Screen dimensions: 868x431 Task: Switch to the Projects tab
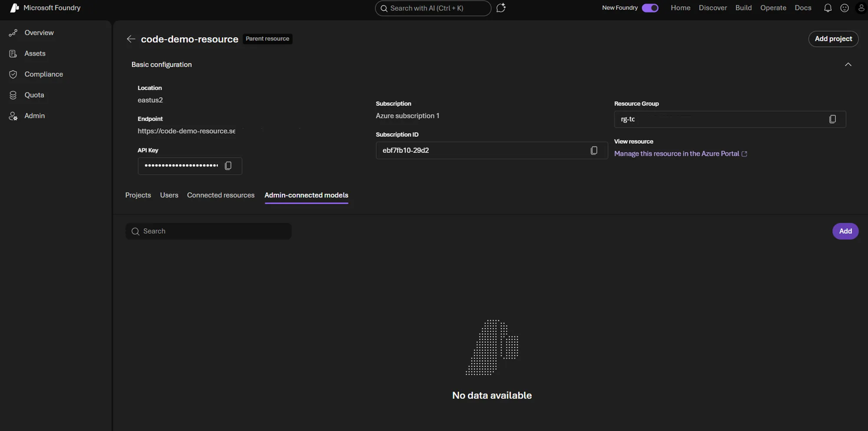point(138,195)
